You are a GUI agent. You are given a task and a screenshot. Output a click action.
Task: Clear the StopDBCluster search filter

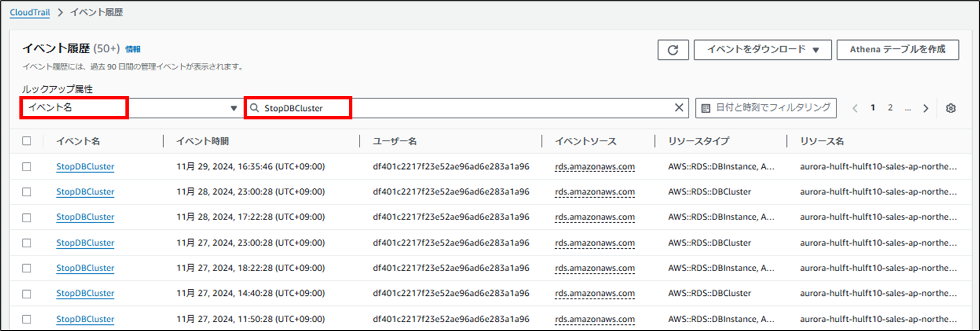pos(679,108)
